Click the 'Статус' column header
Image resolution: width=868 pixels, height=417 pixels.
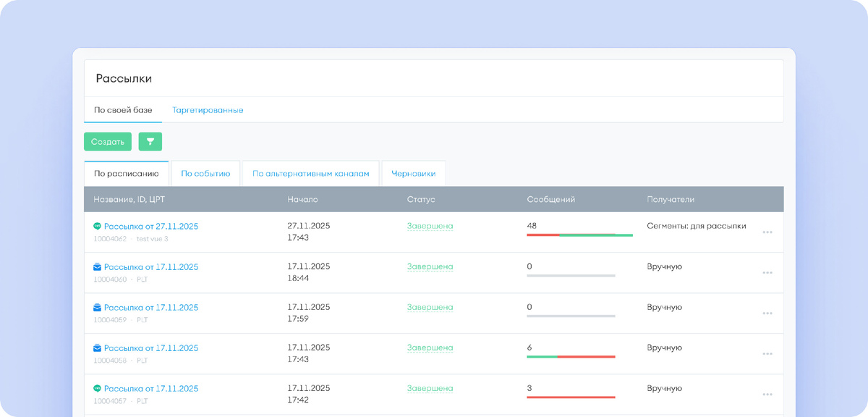click(421, 199)
